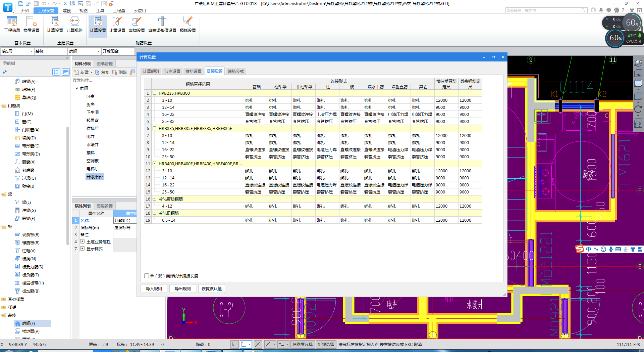Select 飘窗(X) bay window component
The image size is (644, 352).
coord(25,162)
